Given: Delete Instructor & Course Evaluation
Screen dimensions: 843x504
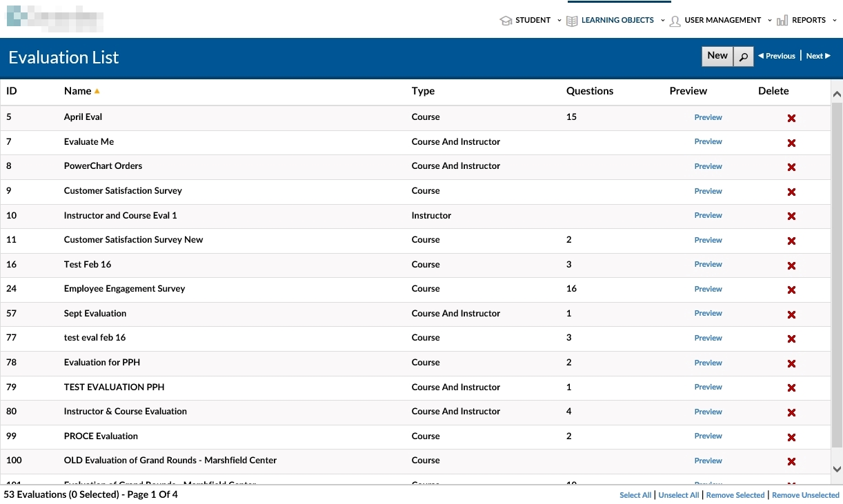Looking at the screenshot, I should tap(791, 412).
